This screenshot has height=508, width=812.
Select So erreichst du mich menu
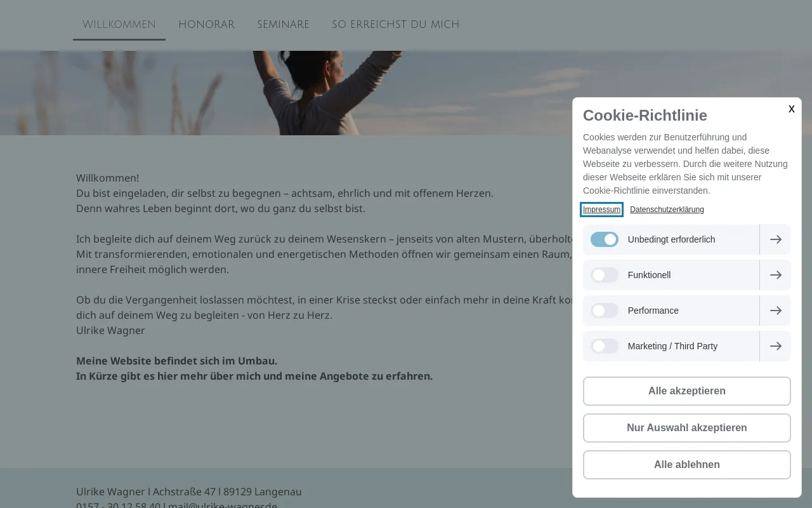396,25
